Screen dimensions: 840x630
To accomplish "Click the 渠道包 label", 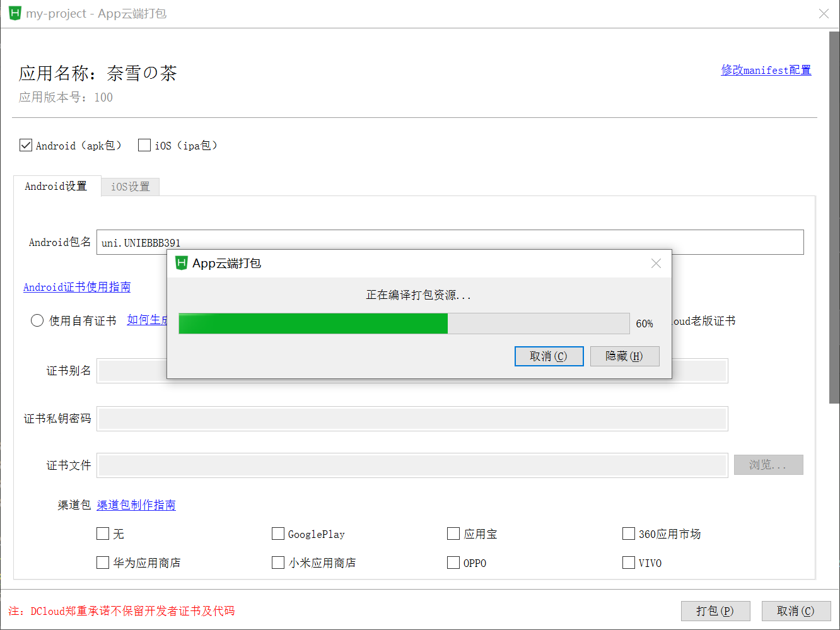I will pos(74,505).
